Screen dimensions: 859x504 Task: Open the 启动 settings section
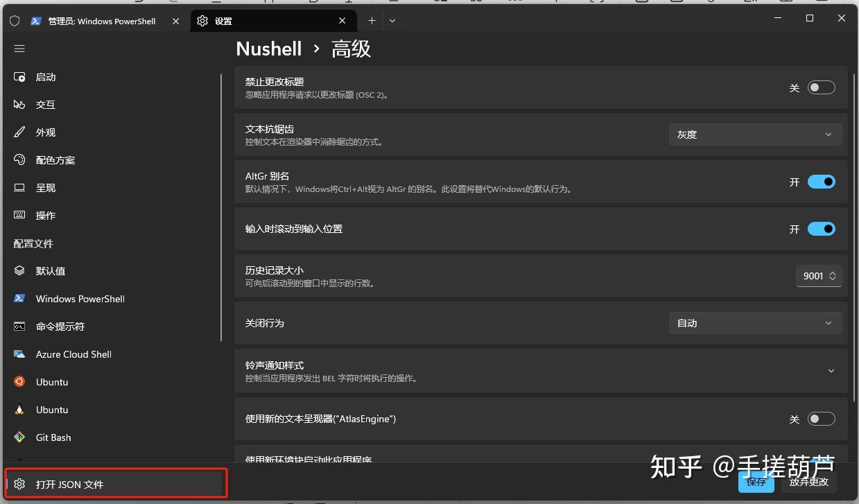coord(45,76)
